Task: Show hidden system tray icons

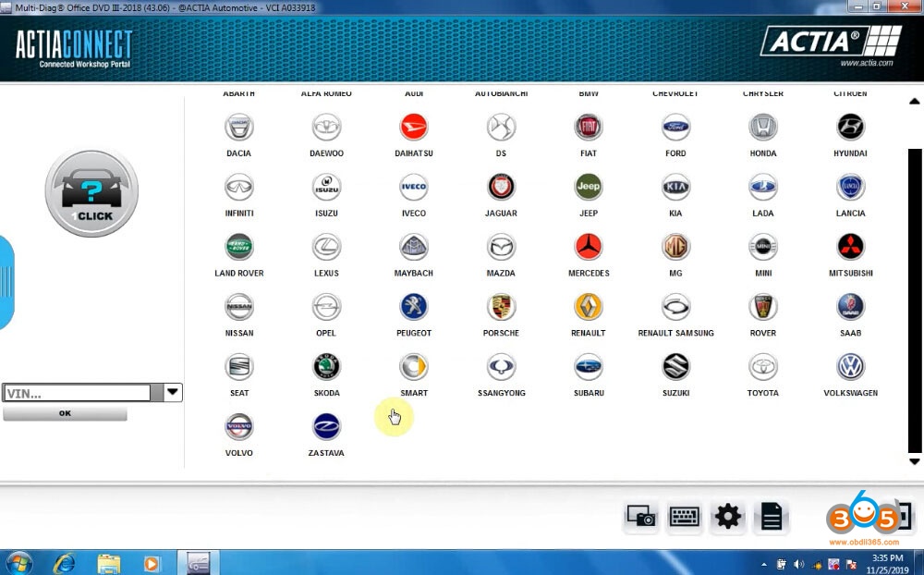Action: point(764,565)
